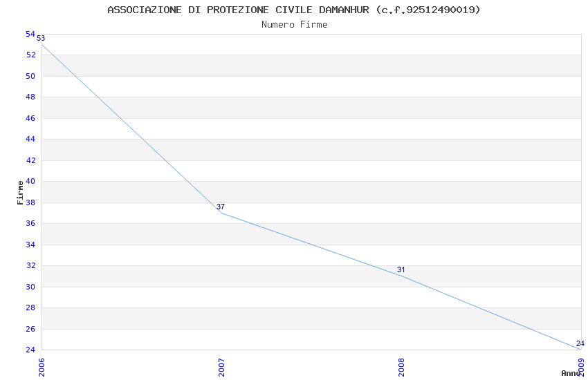Screen dimensions: 588x380
Task: Click the y-axis tick value 28
Action: (x=30, y=307)
